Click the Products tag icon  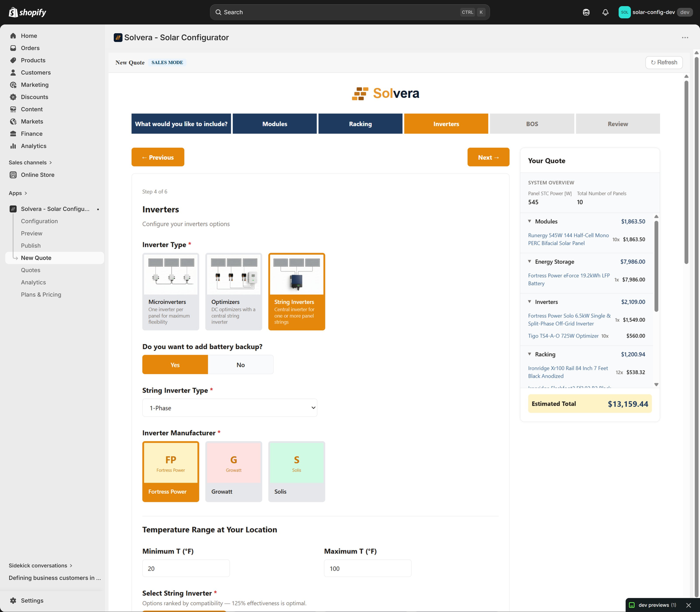click(x=13, y=60)
